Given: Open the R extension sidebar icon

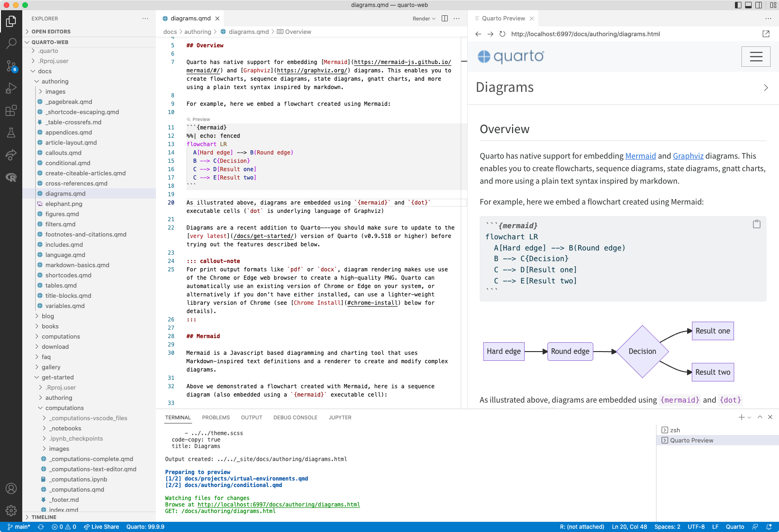Looking at the screenshot, I should tap(11, 177).
